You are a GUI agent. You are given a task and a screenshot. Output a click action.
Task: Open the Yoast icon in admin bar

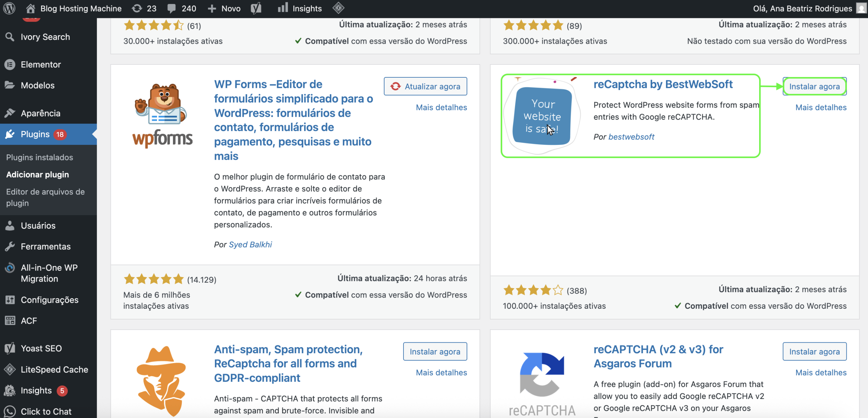pyautogui.click(x=256, y=8)
